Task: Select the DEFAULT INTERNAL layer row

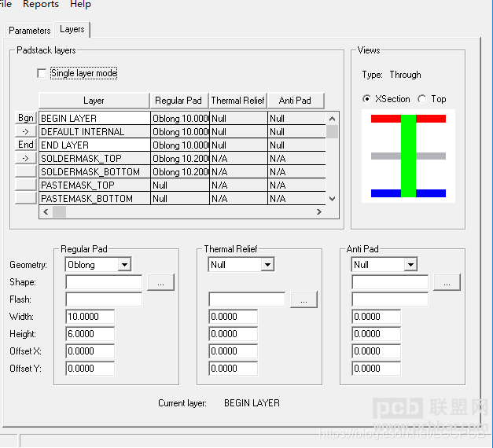Action: pyautogui.click(x=182, y=132)
